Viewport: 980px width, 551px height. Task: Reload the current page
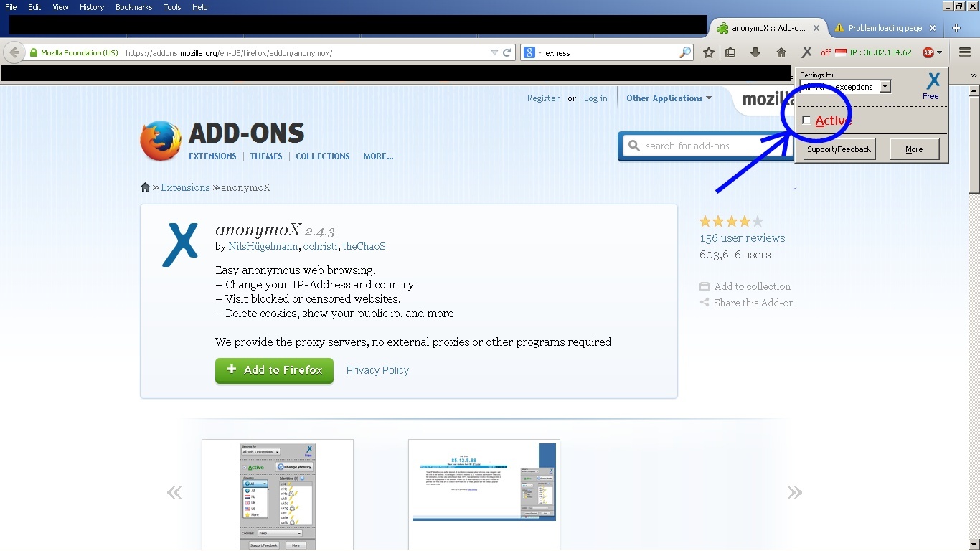pos(507,52)
